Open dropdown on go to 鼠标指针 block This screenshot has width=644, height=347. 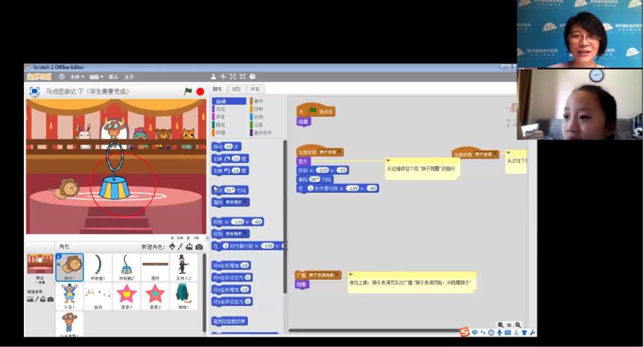(x=246, y=234)
